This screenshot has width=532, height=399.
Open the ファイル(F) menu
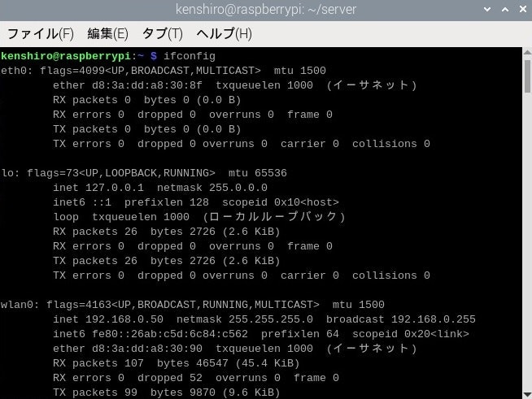pos(41,34)
